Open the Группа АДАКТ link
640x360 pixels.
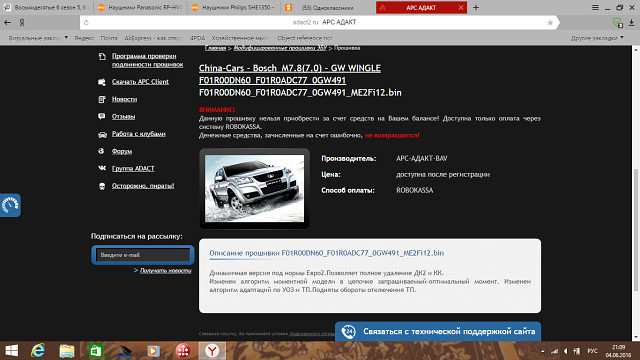[x=133, y=168]
